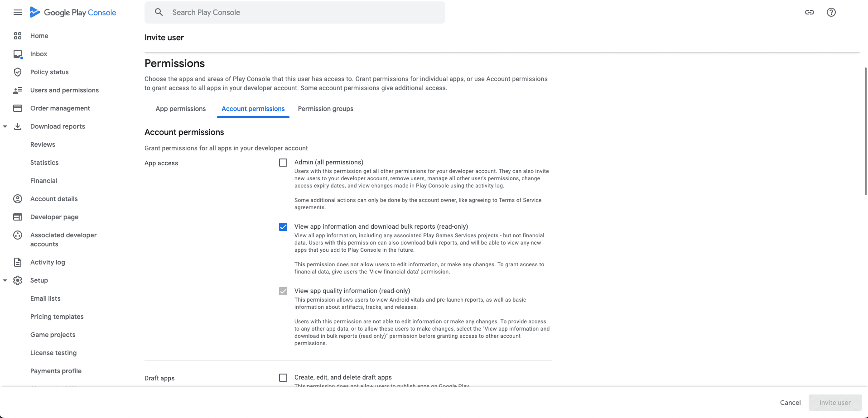Click the copy link icon in the header
This screenshot has height=418, width=868.
tap(810, 12)
